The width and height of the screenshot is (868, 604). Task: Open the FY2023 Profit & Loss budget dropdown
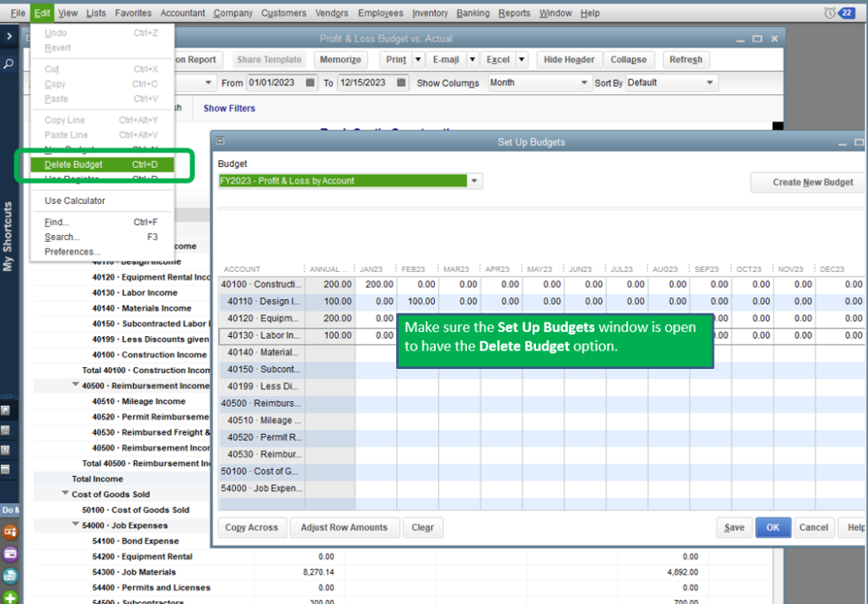pos(474,181)
